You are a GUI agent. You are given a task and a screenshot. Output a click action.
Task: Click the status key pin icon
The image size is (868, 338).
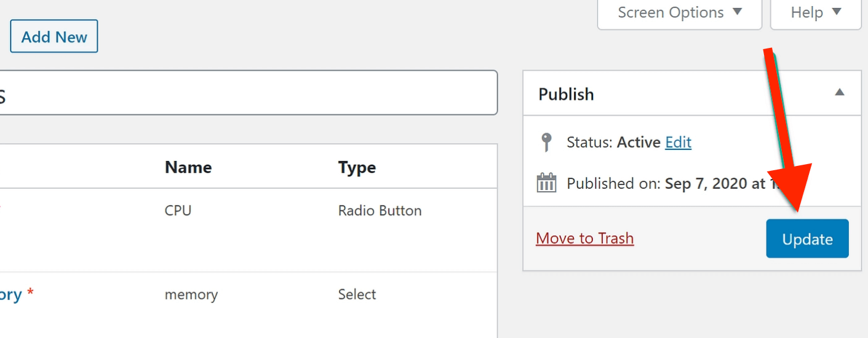(546, 143)
